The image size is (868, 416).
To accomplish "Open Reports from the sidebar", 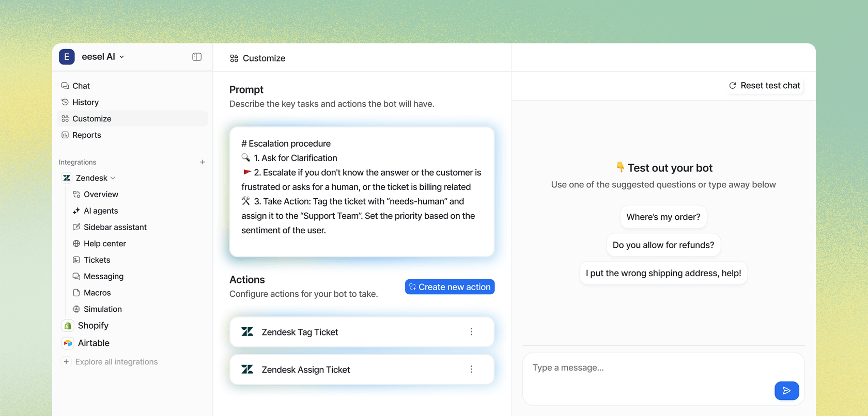I will point(86,135).
